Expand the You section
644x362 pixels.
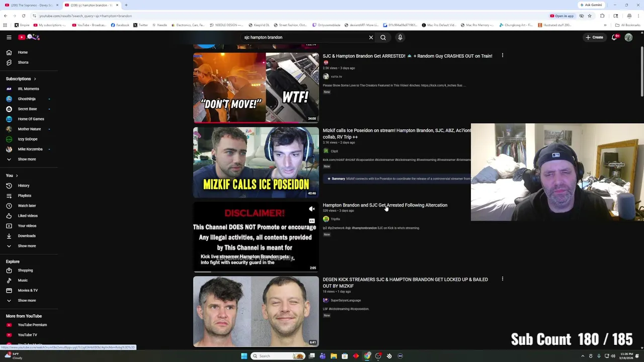click(x=12, y=175)
